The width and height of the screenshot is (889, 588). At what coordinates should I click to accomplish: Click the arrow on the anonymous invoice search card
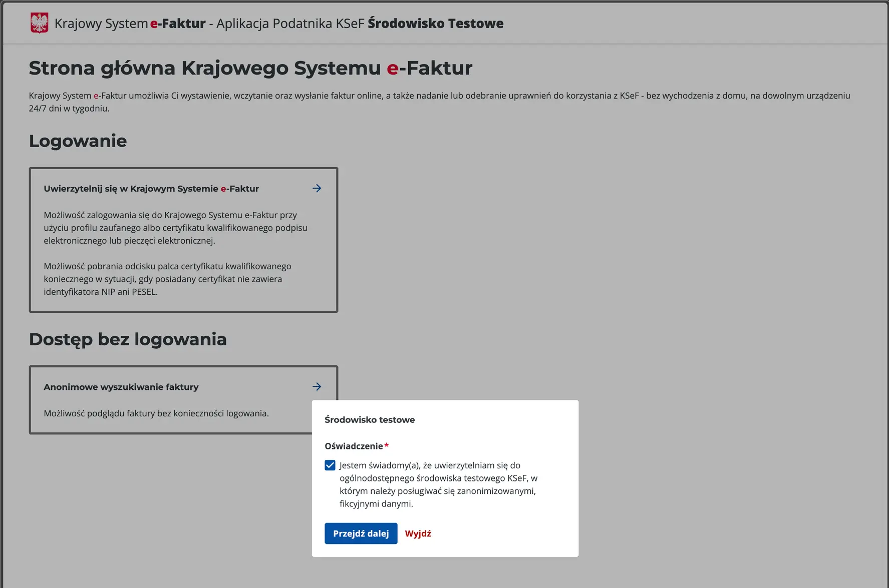[317, 386]
